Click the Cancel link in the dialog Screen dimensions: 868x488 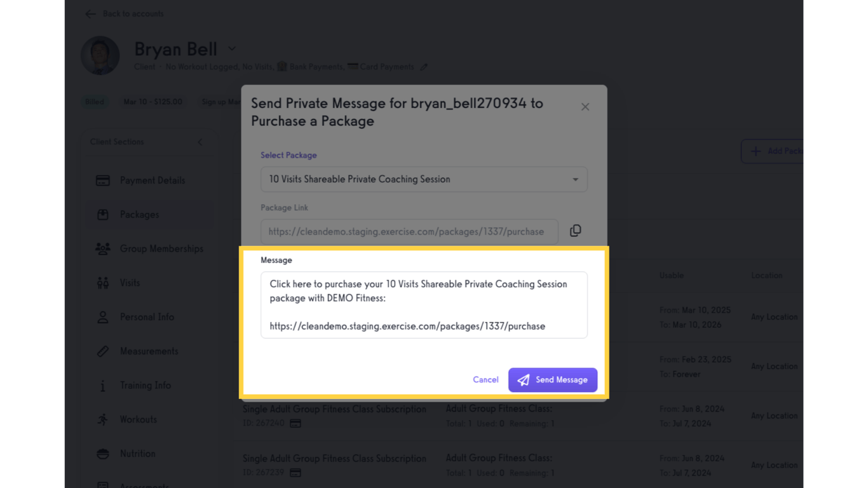coord(485,379)
